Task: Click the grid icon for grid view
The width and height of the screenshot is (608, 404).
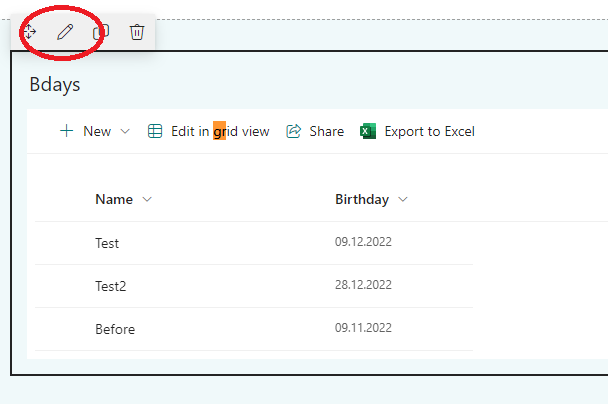Action: 155,131
